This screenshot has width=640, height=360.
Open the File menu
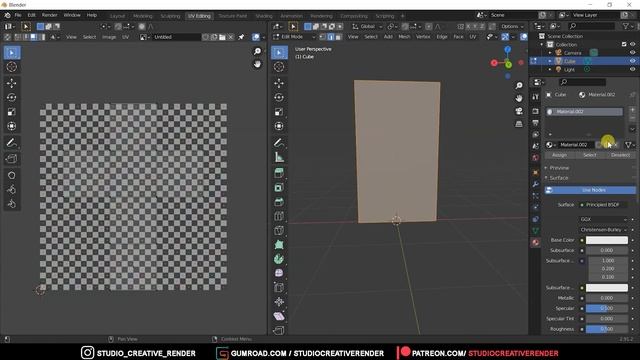[18, 15]
